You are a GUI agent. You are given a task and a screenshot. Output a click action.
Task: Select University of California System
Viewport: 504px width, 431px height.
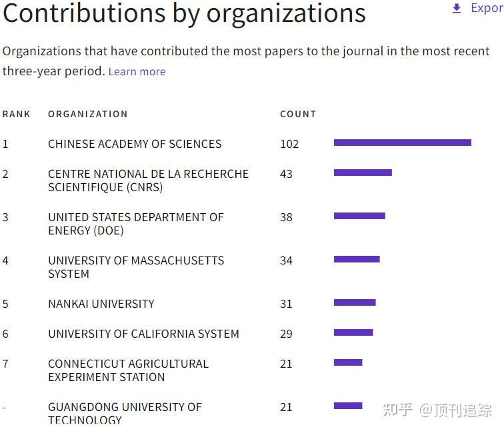143,334
